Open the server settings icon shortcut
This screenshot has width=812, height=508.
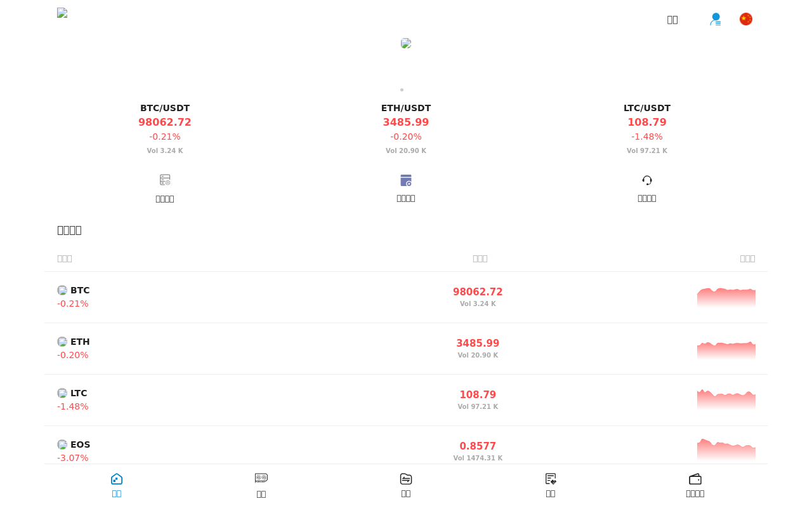click(165, 180)
